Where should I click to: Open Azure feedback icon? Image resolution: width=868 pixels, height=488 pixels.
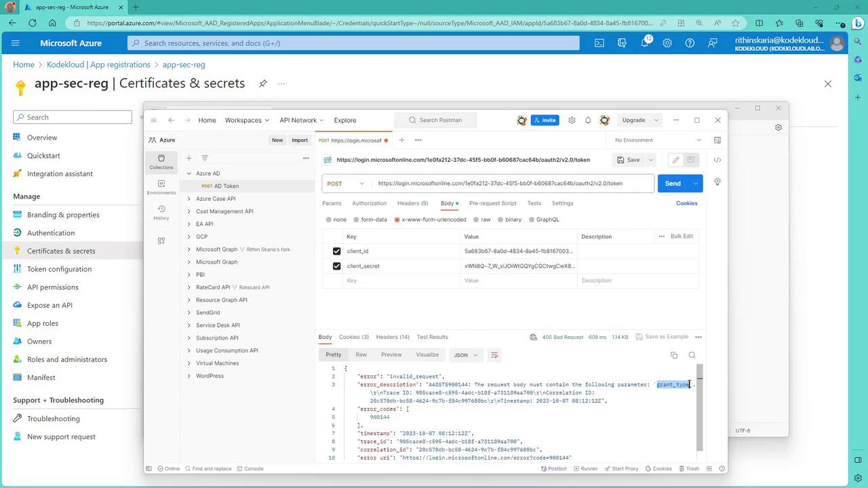[x=712, y=43]
